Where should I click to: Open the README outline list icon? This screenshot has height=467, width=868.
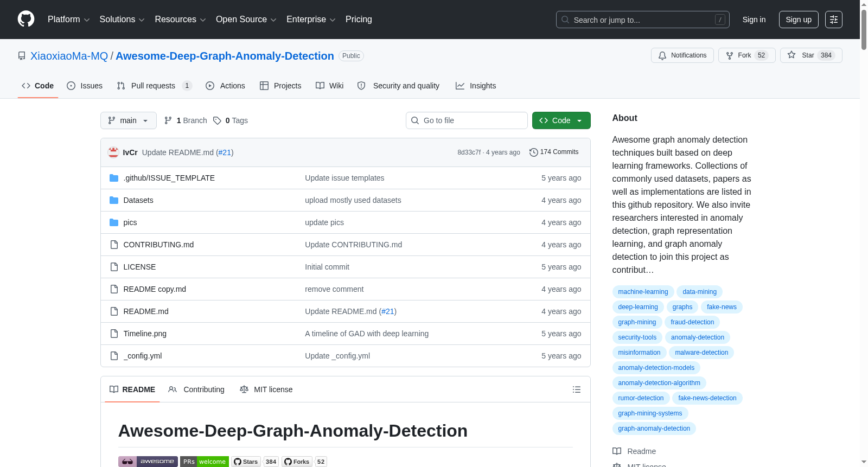click(576, 389)
